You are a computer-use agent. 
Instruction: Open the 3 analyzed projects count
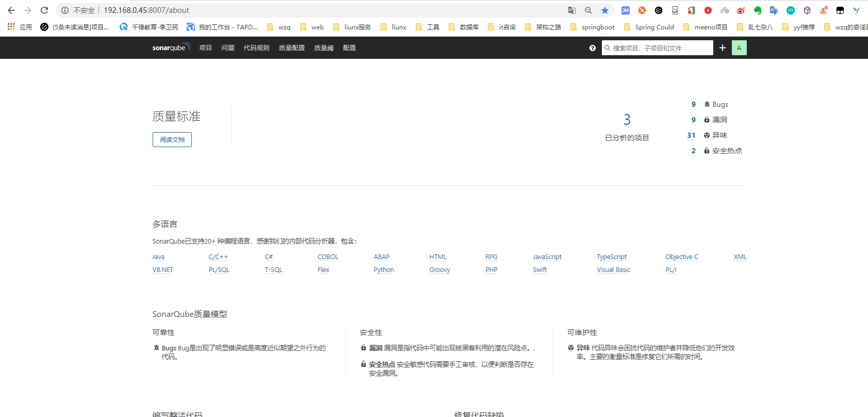pos(627,120)
